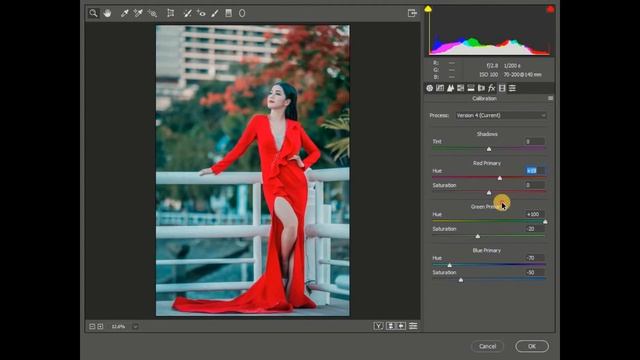The image size is (640, 360).
Task: Click the Red Primary Saturation value field
Action: point(534,185)
